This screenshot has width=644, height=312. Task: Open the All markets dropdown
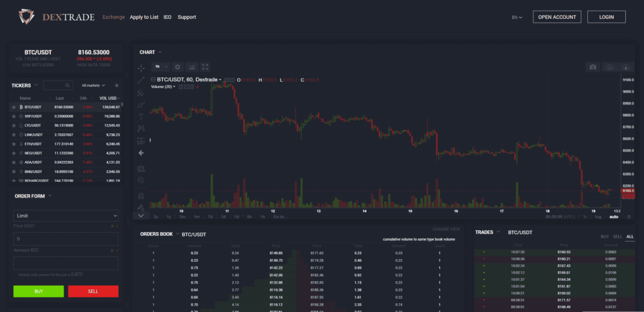93,86
